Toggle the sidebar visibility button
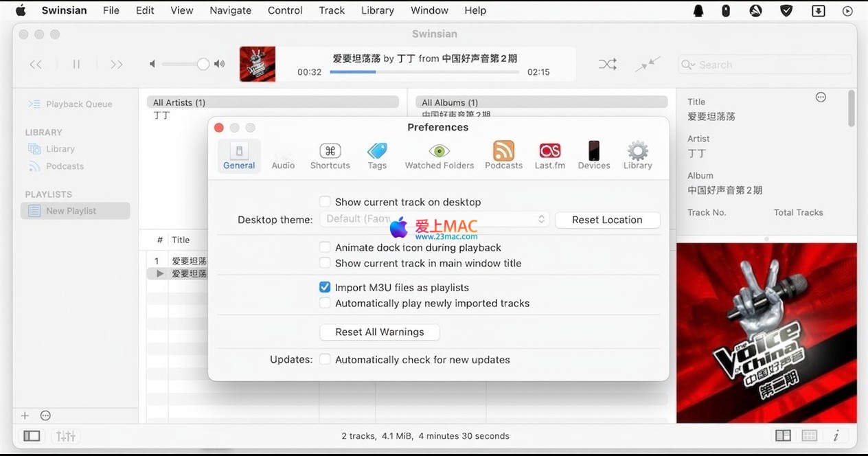 click(32, 436)
